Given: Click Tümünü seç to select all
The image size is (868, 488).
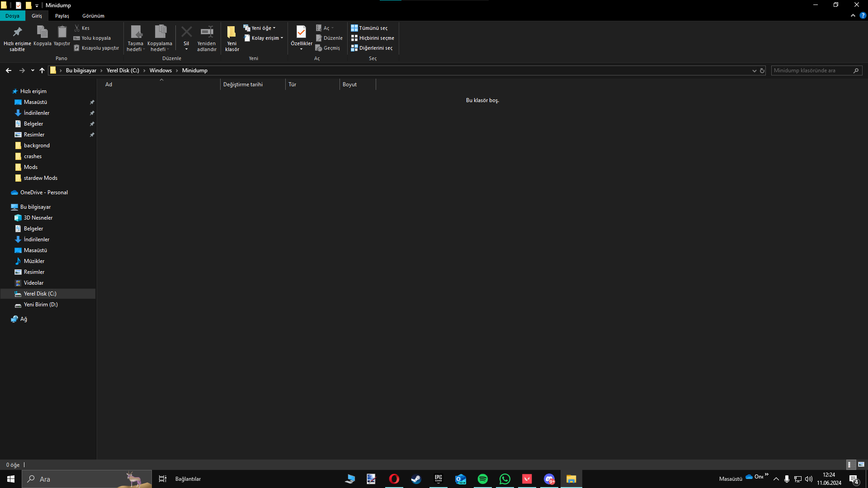Looking at the screenshot, I should (x=369, y=28).
